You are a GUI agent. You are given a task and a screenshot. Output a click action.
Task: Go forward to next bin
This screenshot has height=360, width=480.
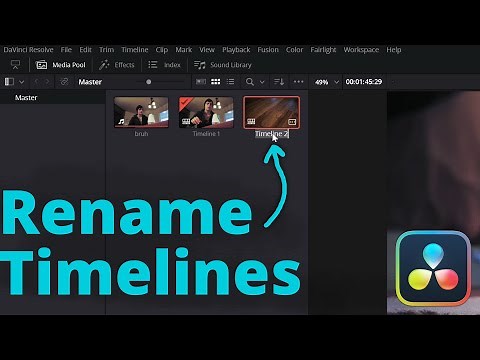tap(47, 82)
